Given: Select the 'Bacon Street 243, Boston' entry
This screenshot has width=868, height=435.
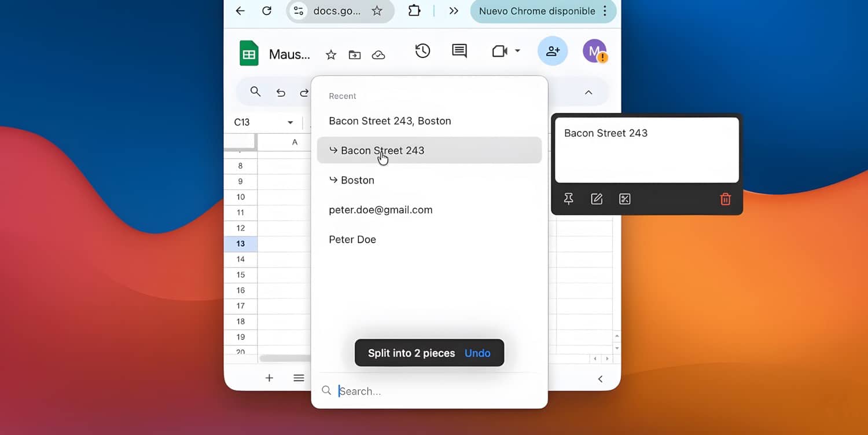Looking at the screenshot, I should coord(390,121).
